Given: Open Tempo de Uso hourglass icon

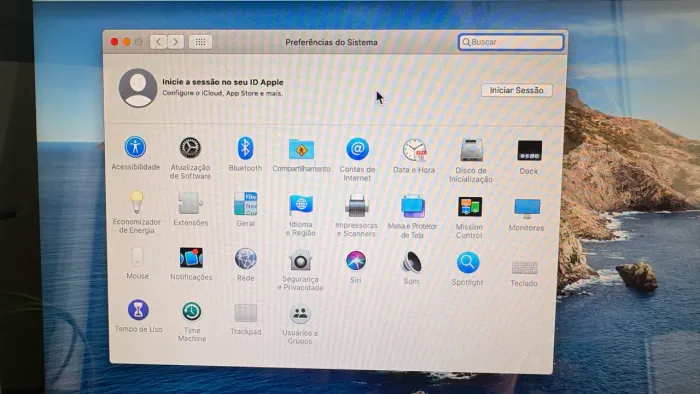Looking at the screenshot, I should 138,310.
